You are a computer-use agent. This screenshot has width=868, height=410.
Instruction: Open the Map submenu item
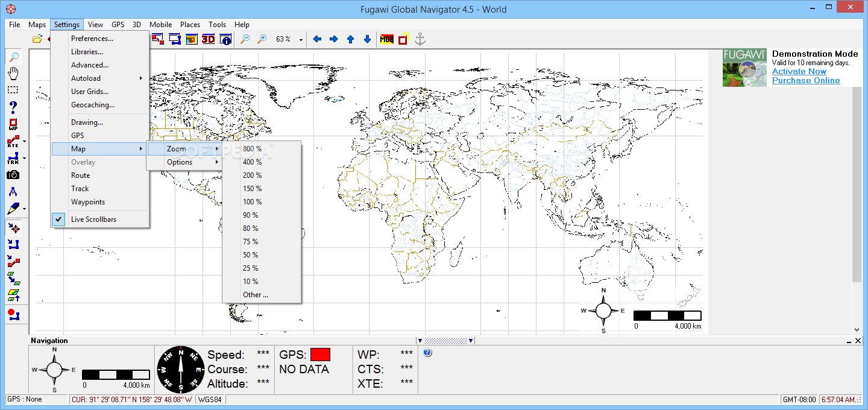(x=99, y=149)
